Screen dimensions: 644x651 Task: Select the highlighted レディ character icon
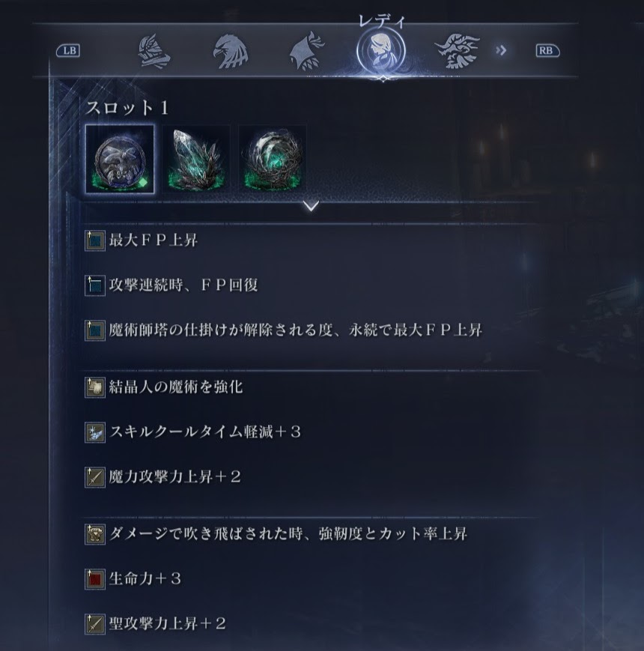[381, 51]
